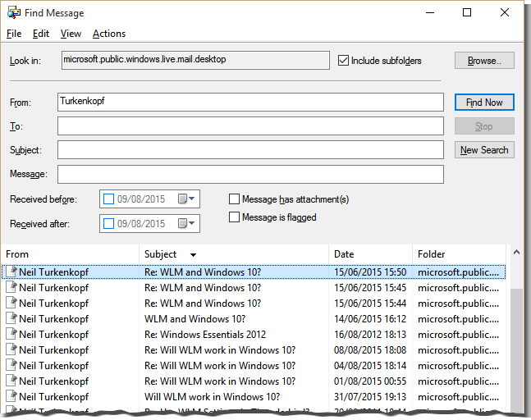Image resolution: width=531 pixels, height=420 pixels.
Task: Click the Browse button
Action: (484, 61)
